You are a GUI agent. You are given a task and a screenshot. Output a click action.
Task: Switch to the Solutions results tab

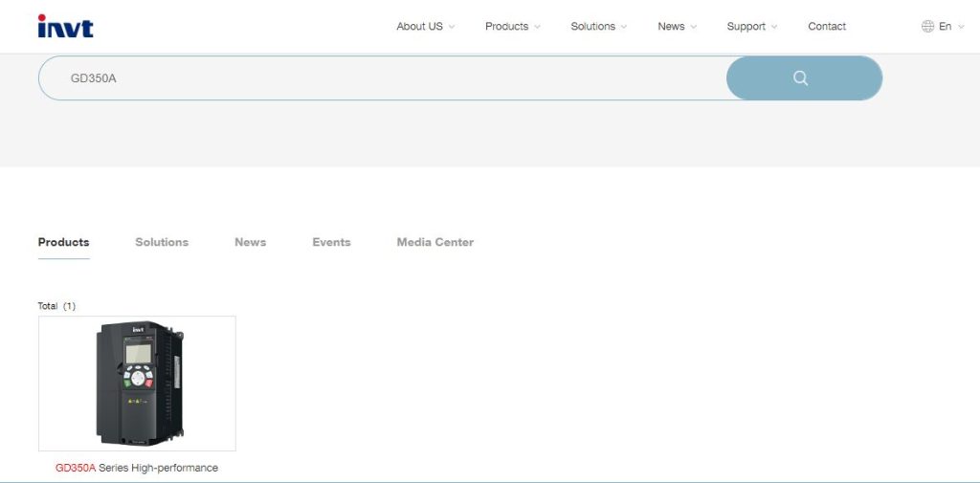(x=162, y=242)
